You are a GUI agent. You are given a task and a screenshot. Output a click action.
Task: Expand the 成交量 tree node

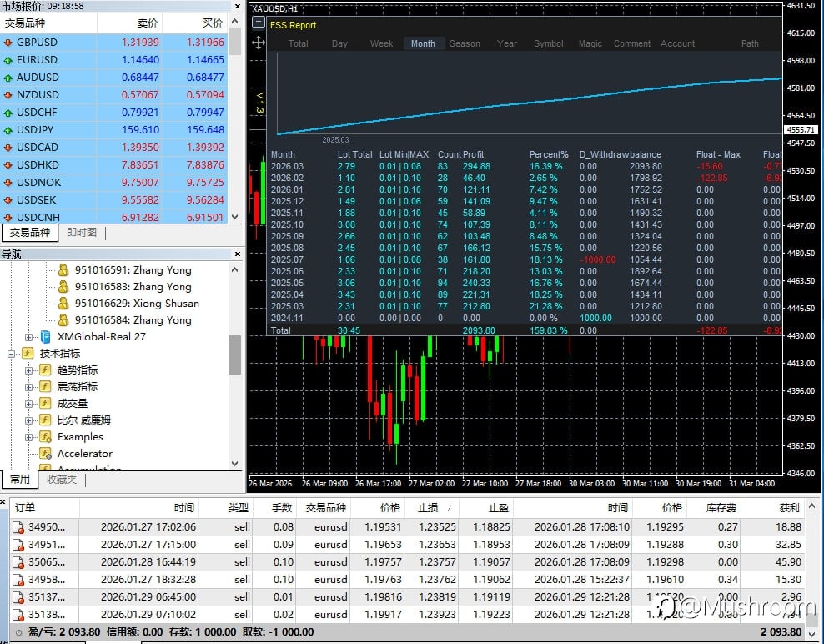pos(28,405)
